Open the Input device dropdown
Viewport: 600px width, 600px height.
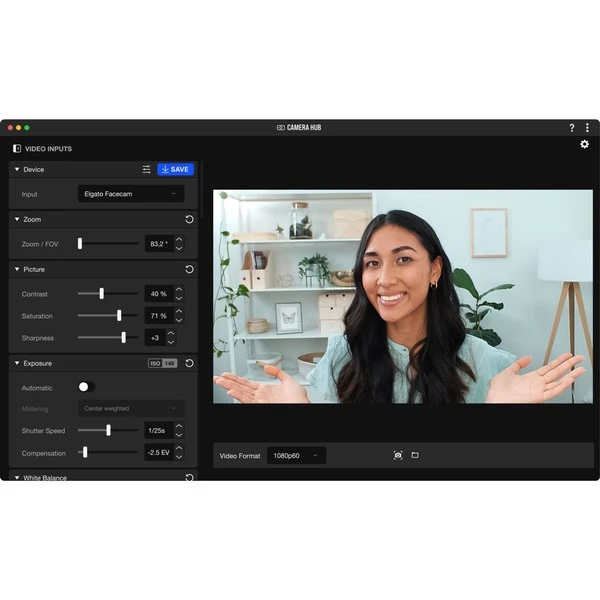[131, 193]
